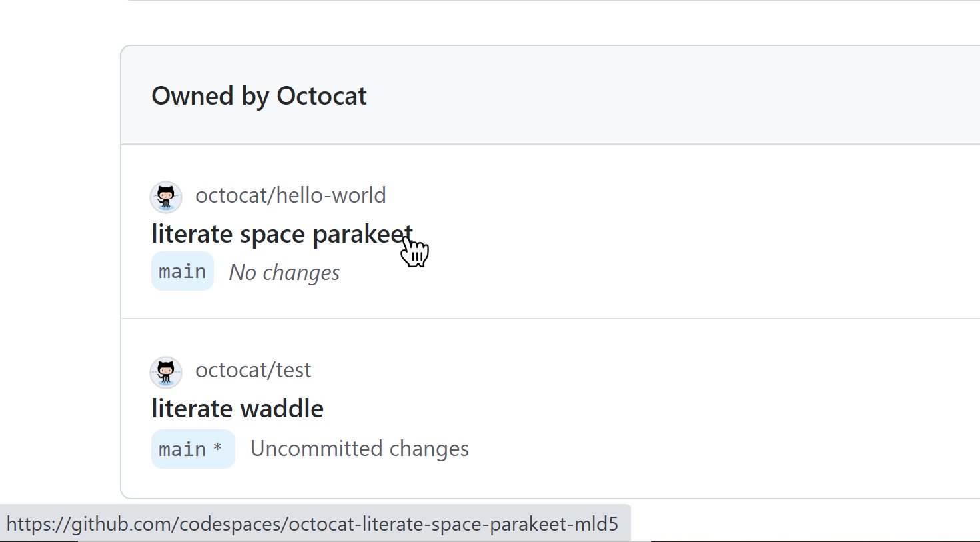Open the literate waddle codespace
980x542 pixels.
(x=237, y=408)
